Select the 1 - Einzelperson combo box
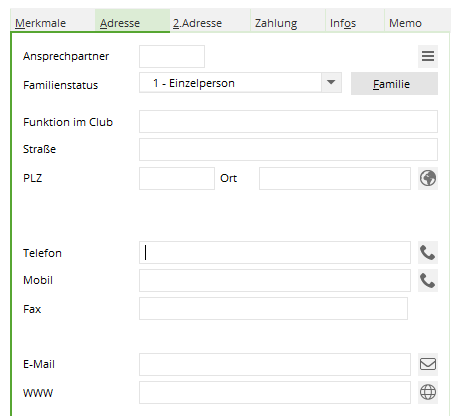This screenshot has width=458, height=416. coord(240,82)
